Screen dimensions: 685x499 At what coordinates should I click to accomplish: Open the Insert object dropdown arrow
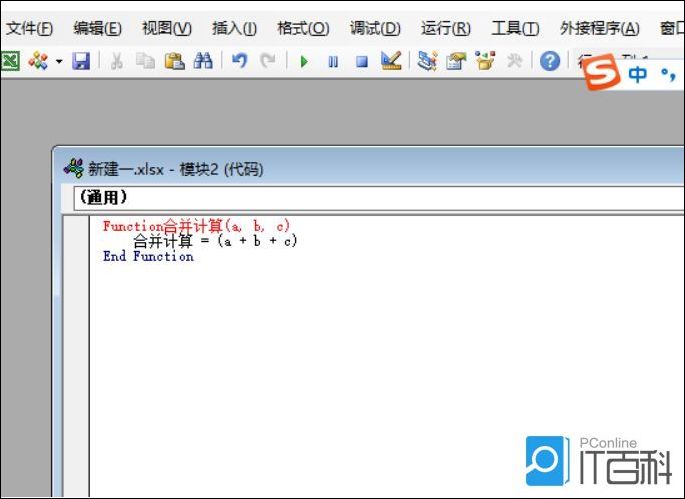[x=59, y=61]
